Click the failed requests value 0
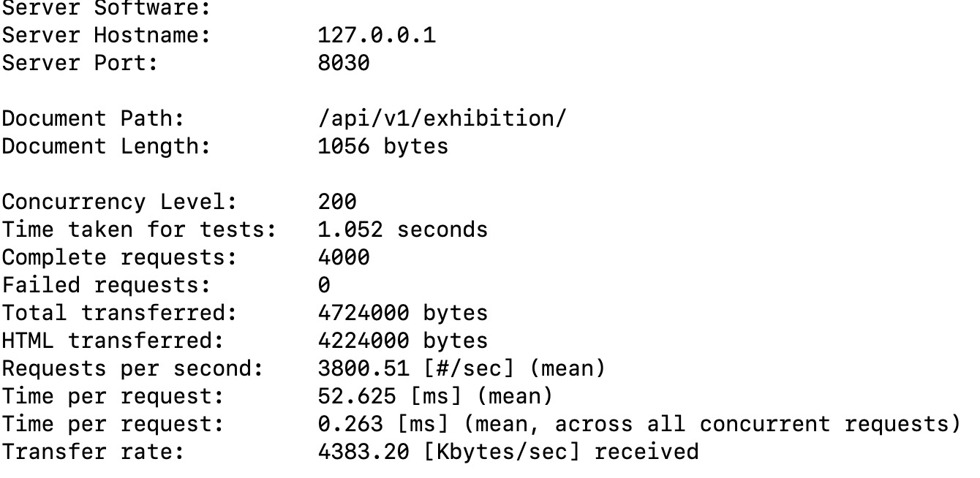Image resolution: width=980 pixels, height=478 pixels. (x=324, y=285)
